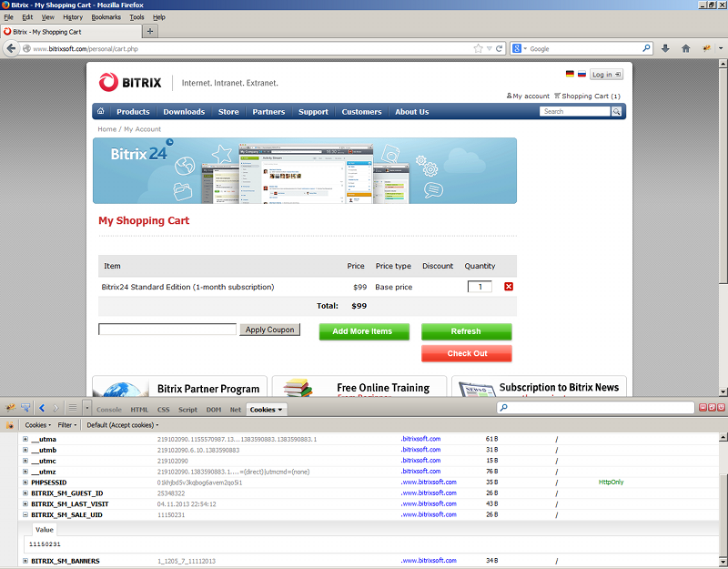The width and height of the screenshot is (728, 569).
Task: Expand the PHPSESSID cookie row
Action: click(25, 483)
